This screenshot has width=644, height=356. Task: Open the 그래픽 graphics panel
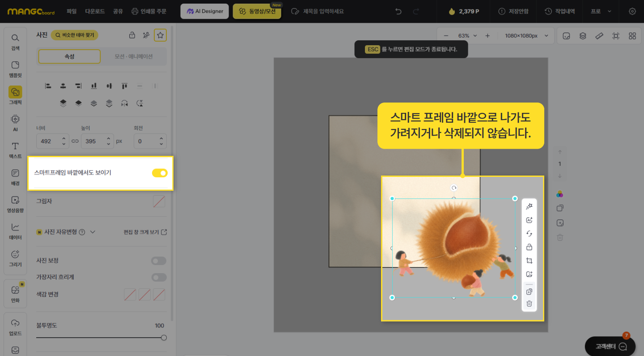coord(15,96)
